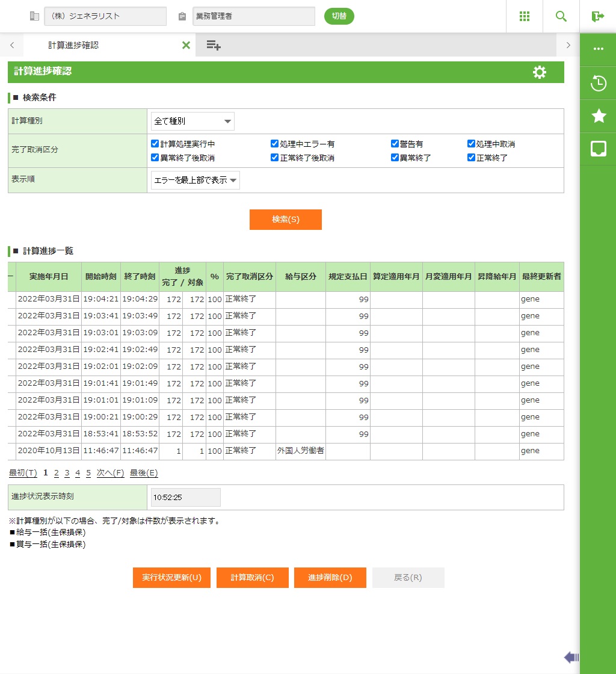
Task: Open the apps grid menu icon
Action: click(525, 16)
